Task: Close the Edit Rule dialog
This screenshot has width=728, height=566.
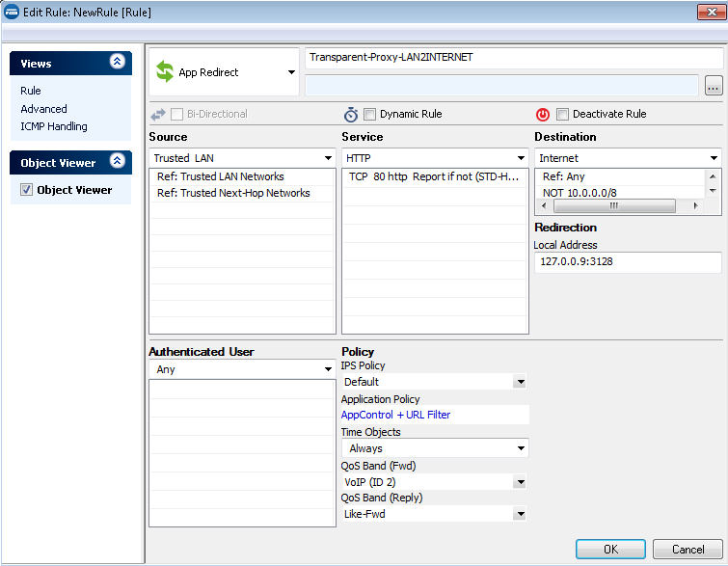Action: [712, 13]
